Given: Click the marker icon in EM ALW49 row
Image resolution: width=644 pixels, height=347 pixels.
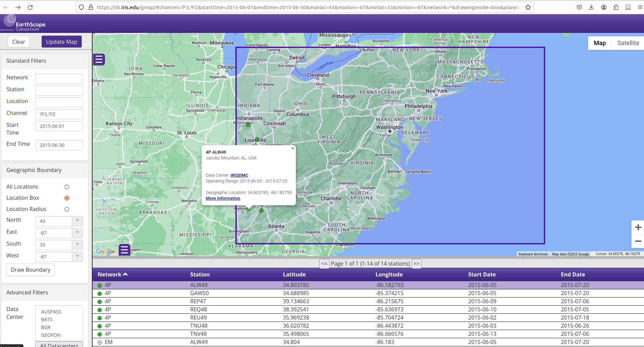Looking at the screenshot, I should point(100,342).
